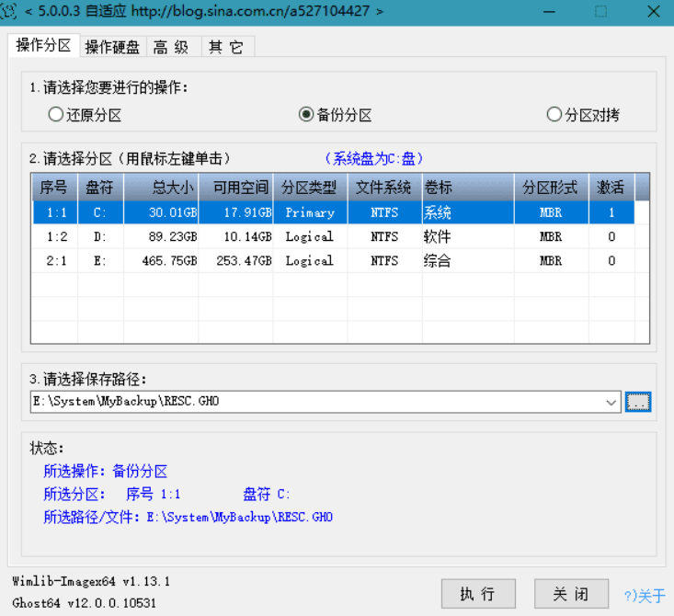Open the 操作分区 tab
Viewport: 674px width, 616px height.
coord(43,46)
